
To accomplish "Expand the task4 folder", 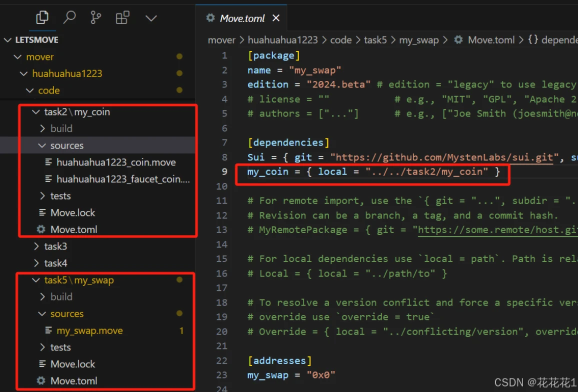I will [x=55, y=262].
